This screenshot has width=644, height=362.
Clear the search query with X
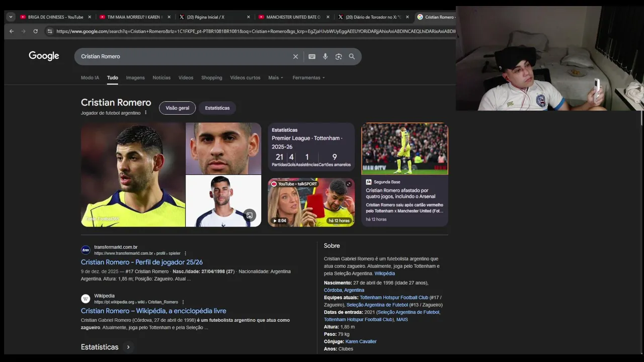295,56
